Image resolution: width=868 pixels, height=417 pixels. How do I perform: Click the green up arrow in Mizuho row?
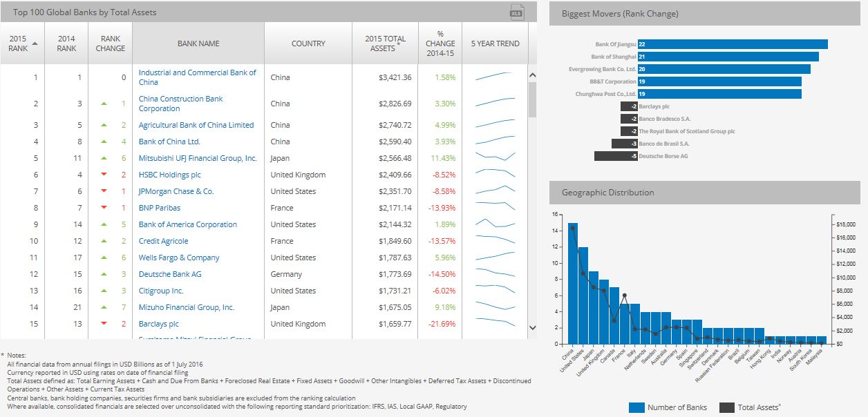point(104,307)
